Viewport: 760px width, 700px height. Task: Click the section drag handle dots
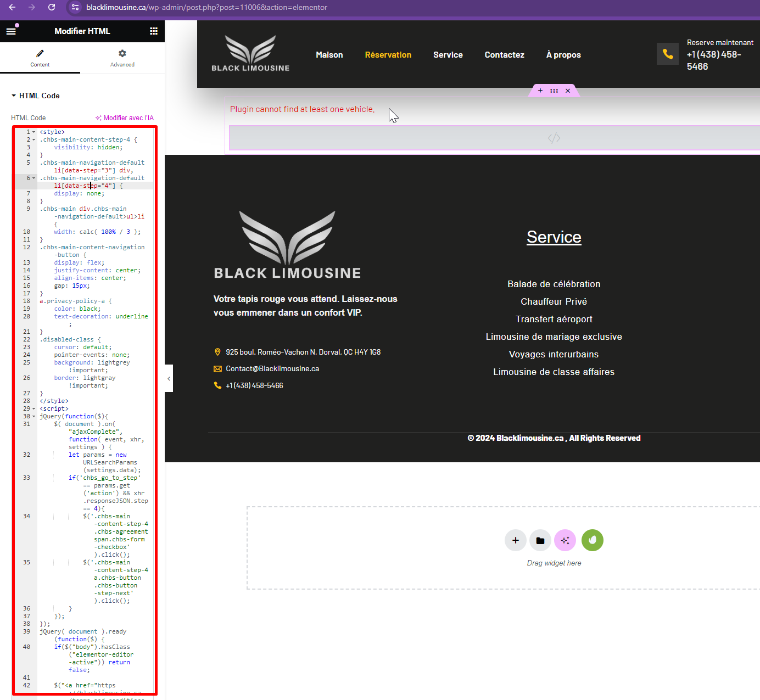click(x=554, y=91)
